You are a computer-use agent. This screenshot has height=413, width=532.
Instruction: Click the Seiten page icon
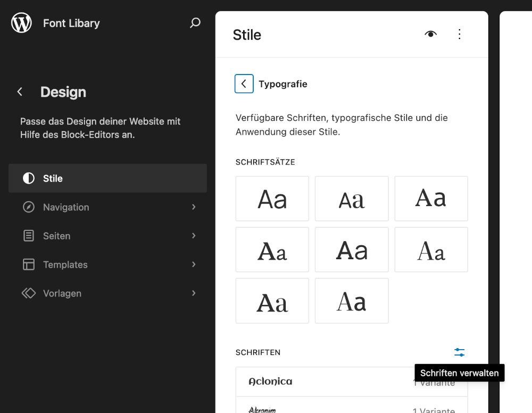click(29, 236)
